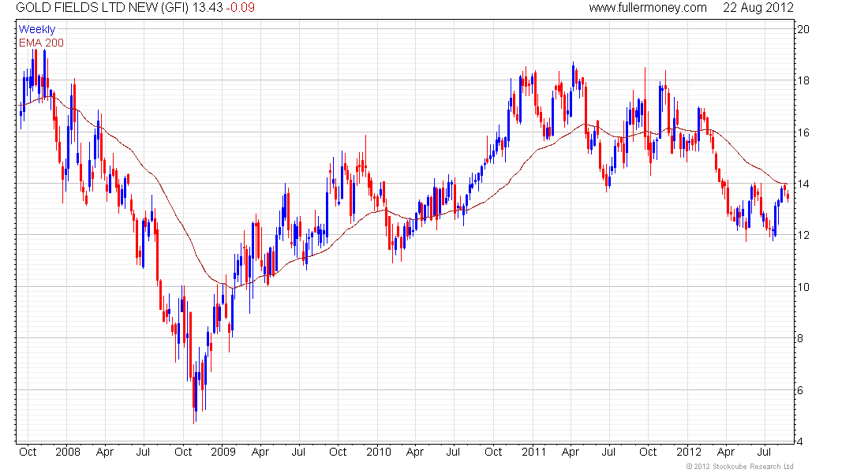Click the 2012 year label on time axis
The height and width of the screenshot is (473, 868).
688,453
